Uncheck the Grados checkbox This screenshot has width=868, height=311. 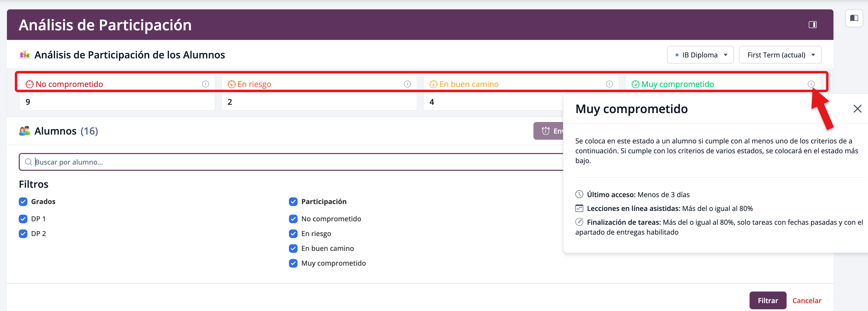click(23, 202)
